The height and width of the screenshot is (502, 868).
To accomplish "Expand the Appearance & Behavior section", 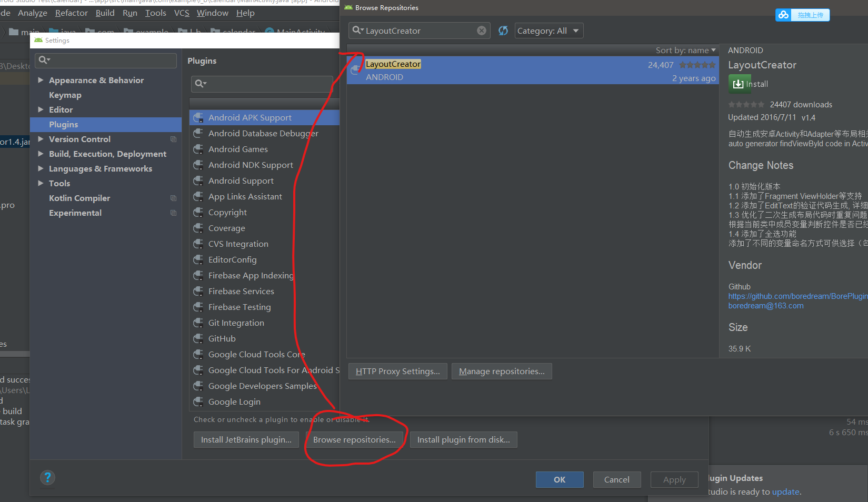I will click(41, 80).
